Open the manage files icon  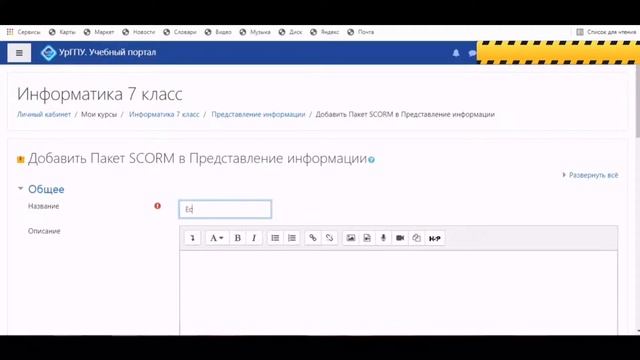pyautogui.click(x=416, y=238)
